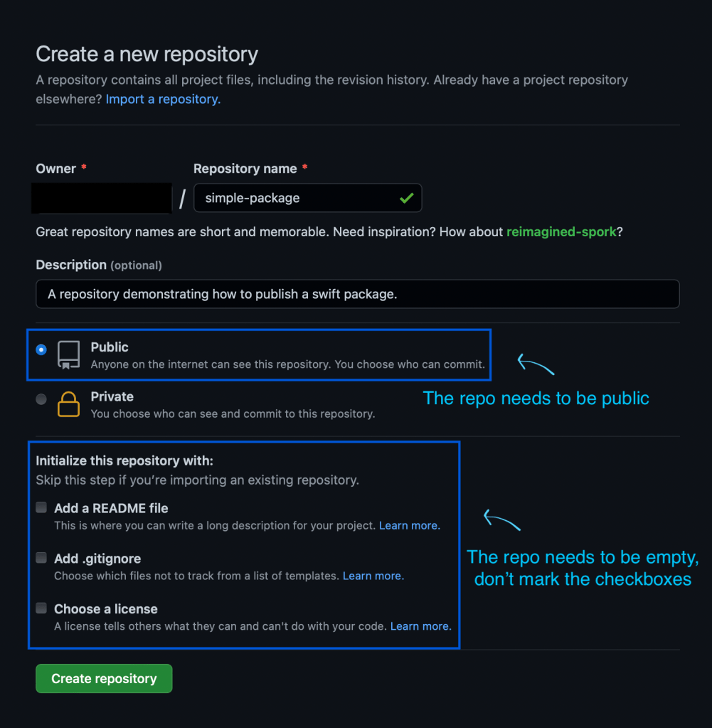This screenshot has height=728, width=712.
Task: Click the Public repository book icon
Action: (69, 354)
